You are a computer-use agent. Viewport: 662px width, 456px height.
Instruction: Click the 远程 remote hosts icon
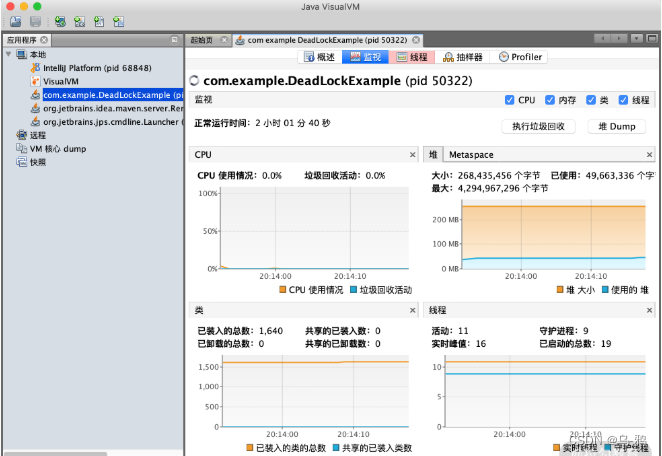point(22,135)
